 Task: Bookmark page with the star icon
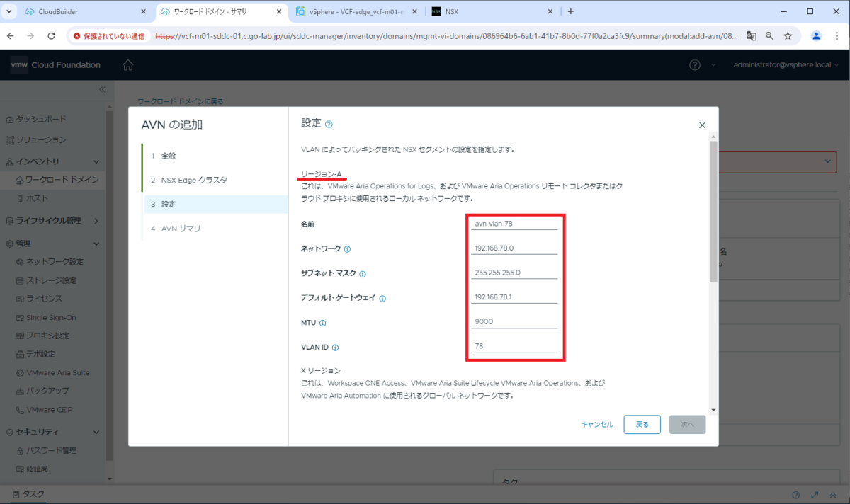pos(787,35)
